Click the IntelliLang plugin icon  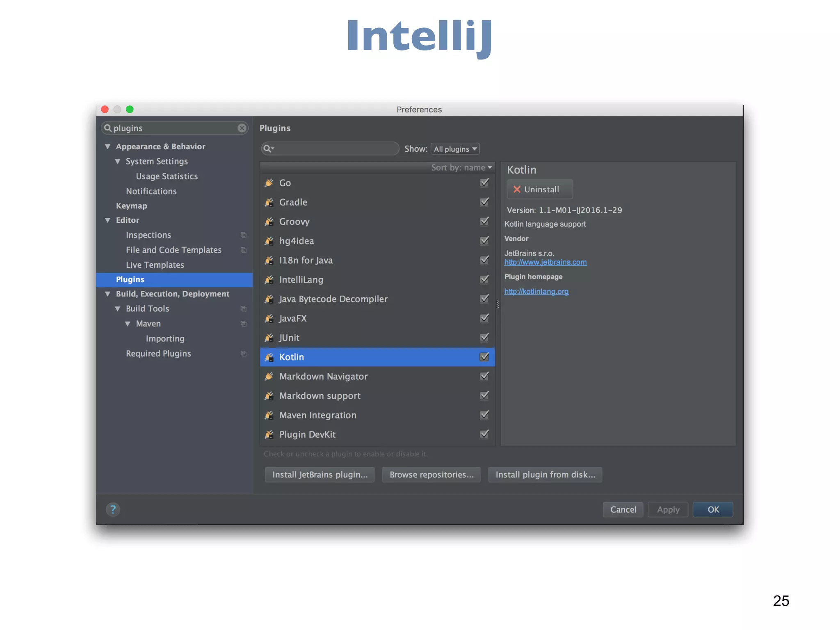[269, 280]
